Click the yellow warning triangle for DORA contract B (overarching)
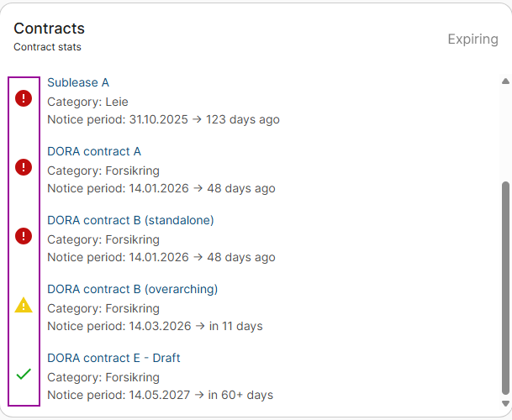Viewport: 512px width, 420px height. [24, 305]
